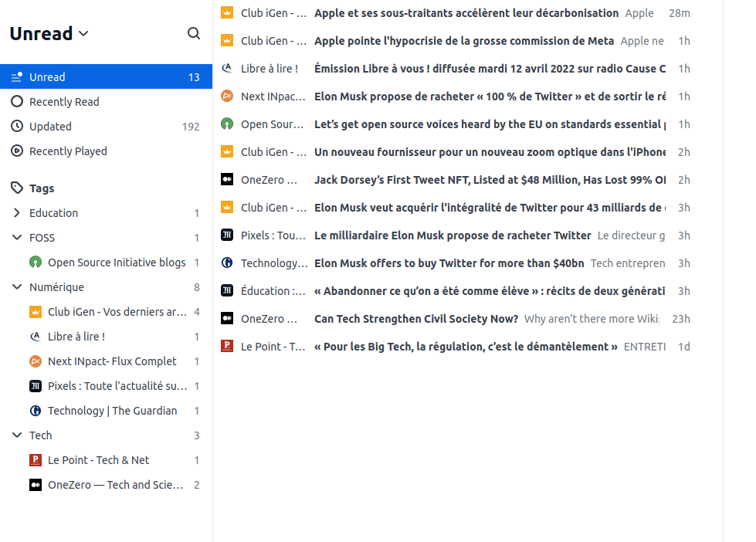
Task: Open article on Meta commission hypocrisie
Action: coord(464,41)
